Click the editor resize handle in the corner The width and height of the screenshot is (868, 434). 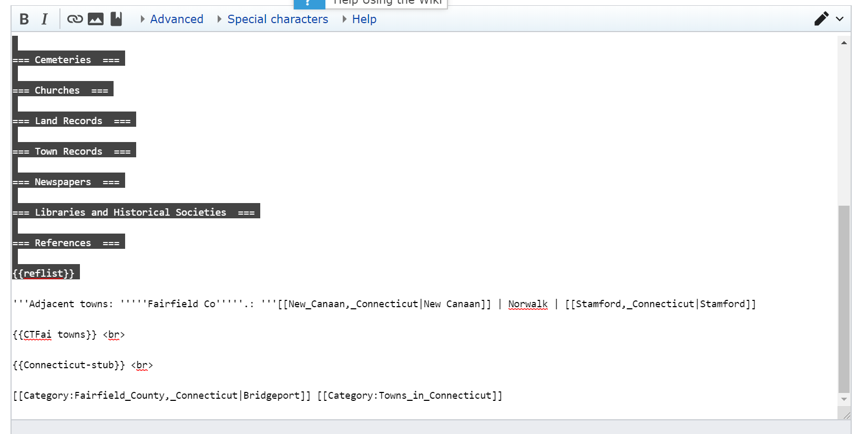click(x=846, y=416)
